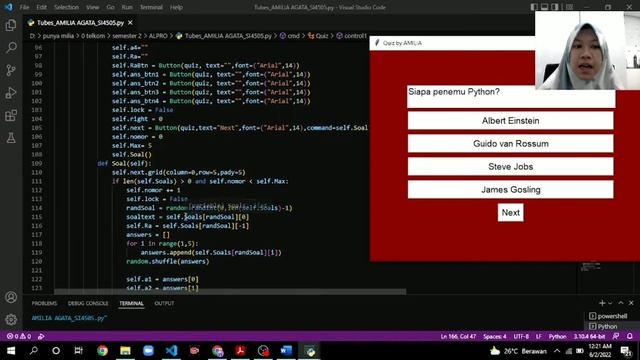This screenshot has width=640, height=360.
Task: Change indentation via Spaces: 4
Action: tap(495, 337)
